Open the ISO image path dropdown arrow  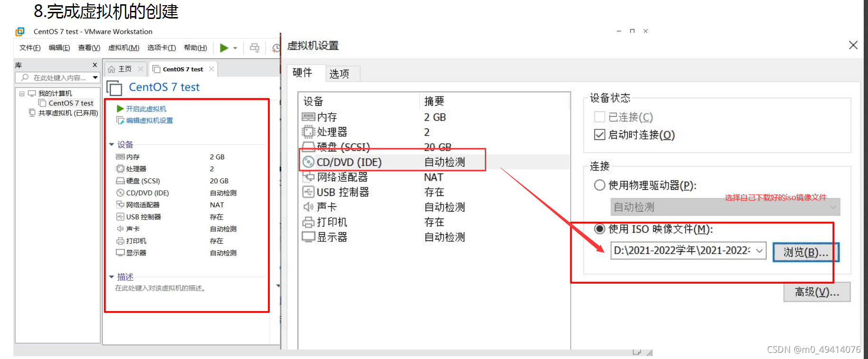click(x=760, y=250)
